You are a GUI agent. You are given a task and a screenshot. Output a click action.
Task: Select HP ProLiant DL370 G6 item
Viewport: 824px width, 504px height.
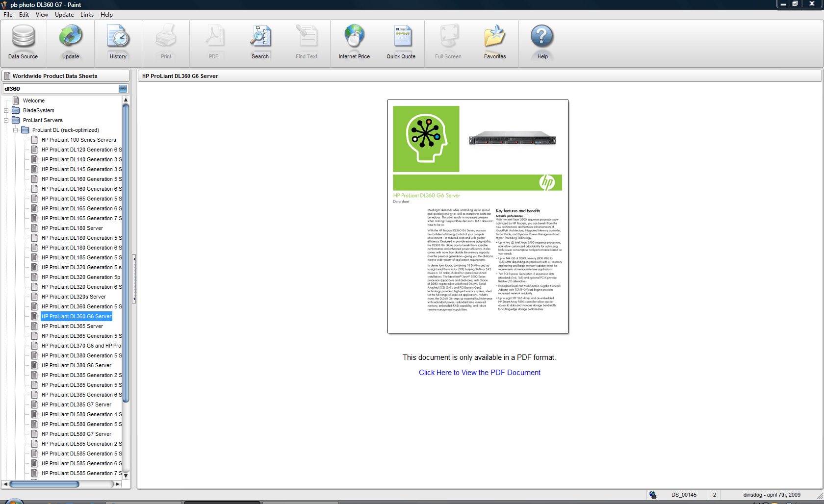81,346
